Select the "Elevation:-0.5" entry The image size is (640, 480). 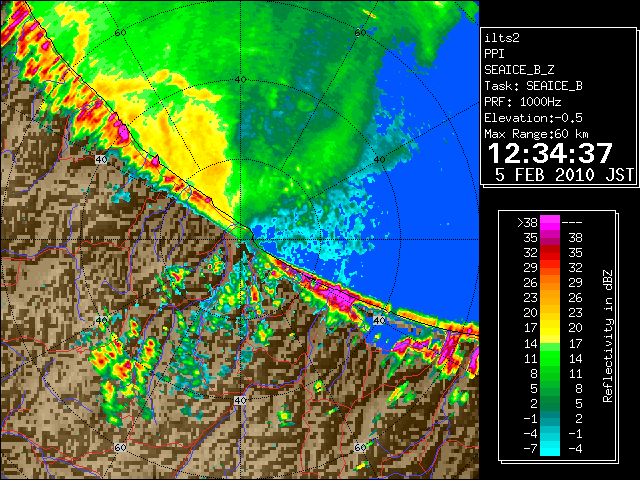tap(533, 118)
